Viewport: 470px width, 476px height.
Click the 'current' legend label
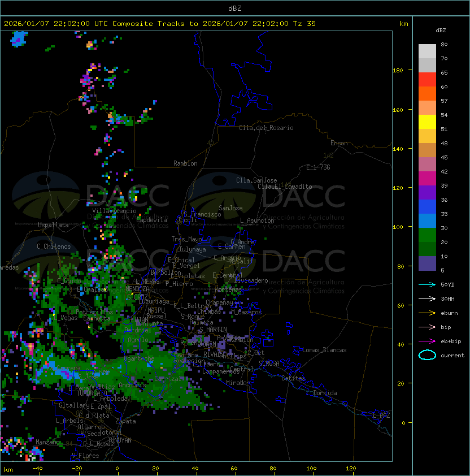tap(452, 355)
